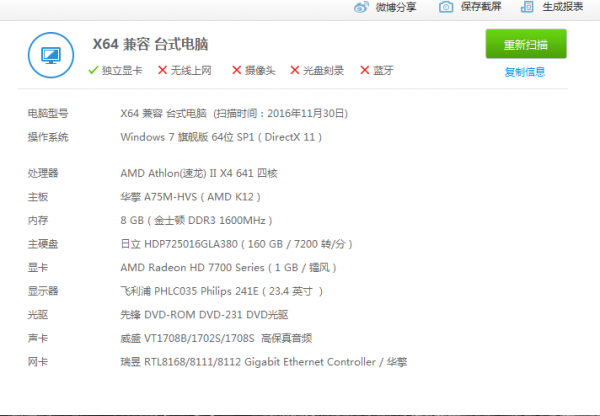
Task: Click the 内存 row label
Action: pos(38,220)
